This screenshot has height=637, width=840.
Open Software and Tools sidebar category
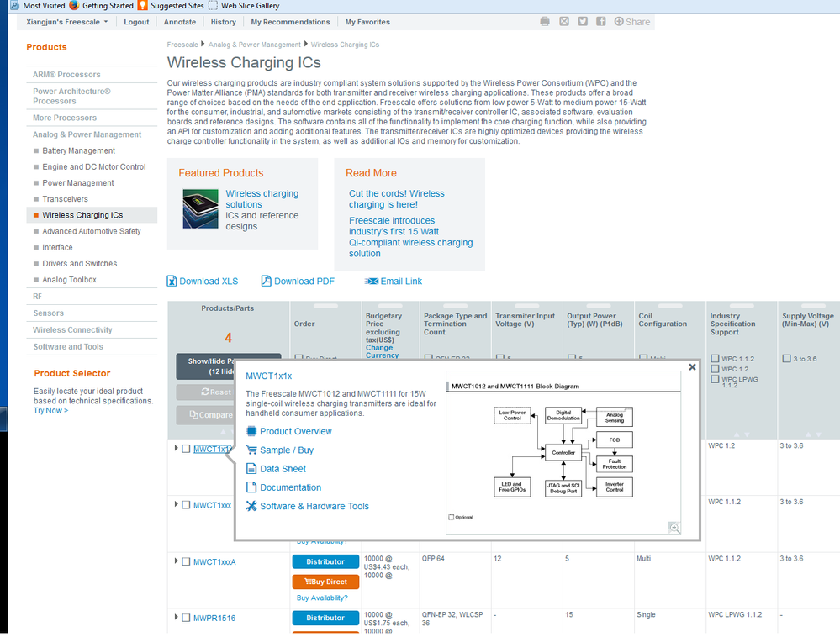coord(68,347)
